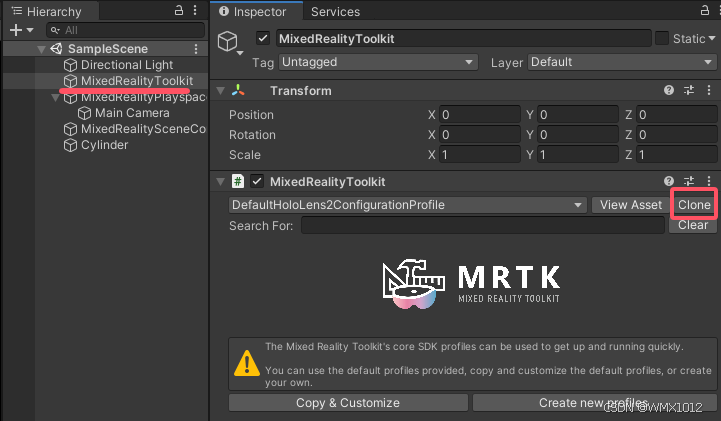This screenshot has height=421, width=721.
Task: Toggle the GameObject active checkbox
Action: pyautogui.click(x=263, y=38)
